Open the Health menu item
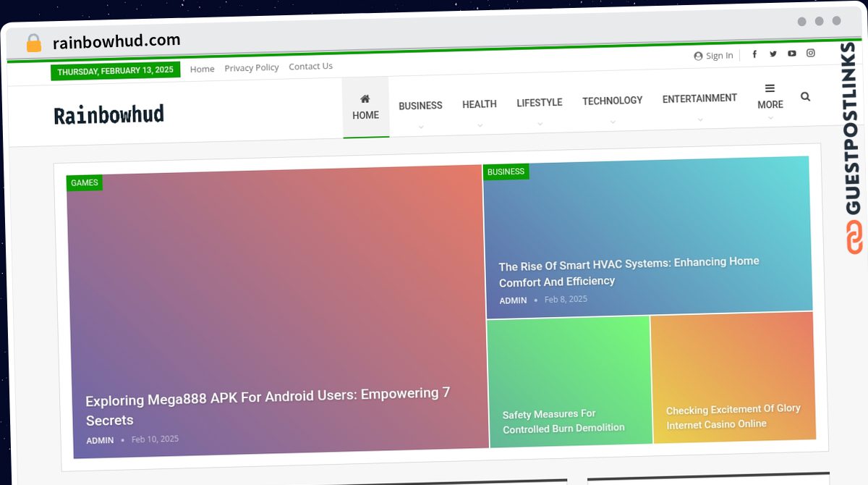The height and width of the screenshot is (485, 868). [480, 104]
